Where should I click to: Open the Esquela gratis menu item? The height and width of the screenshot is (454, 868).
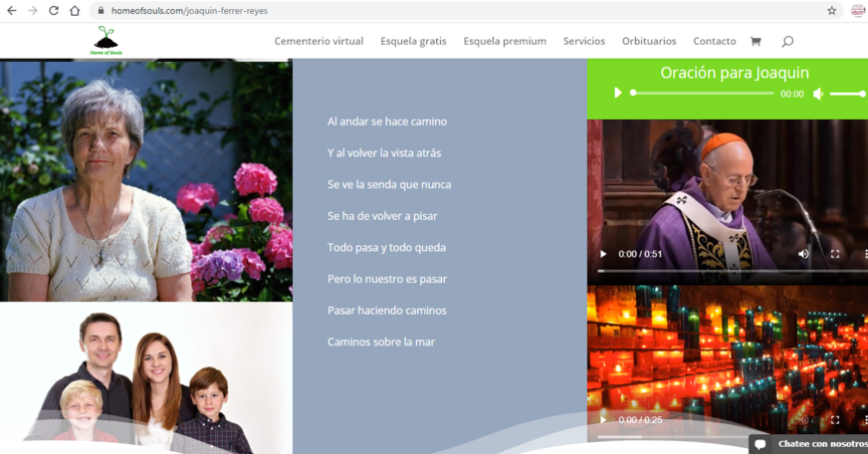[413, 41]
